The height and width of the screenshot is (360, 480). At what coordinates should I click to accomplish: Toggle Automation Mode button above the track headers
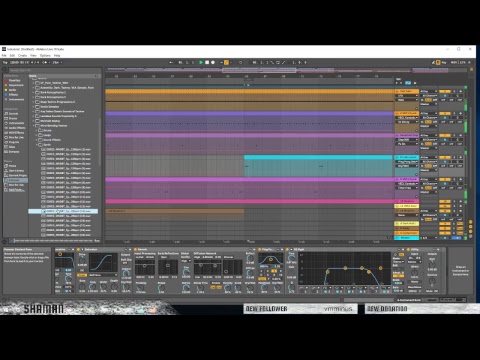pos(408,83)
